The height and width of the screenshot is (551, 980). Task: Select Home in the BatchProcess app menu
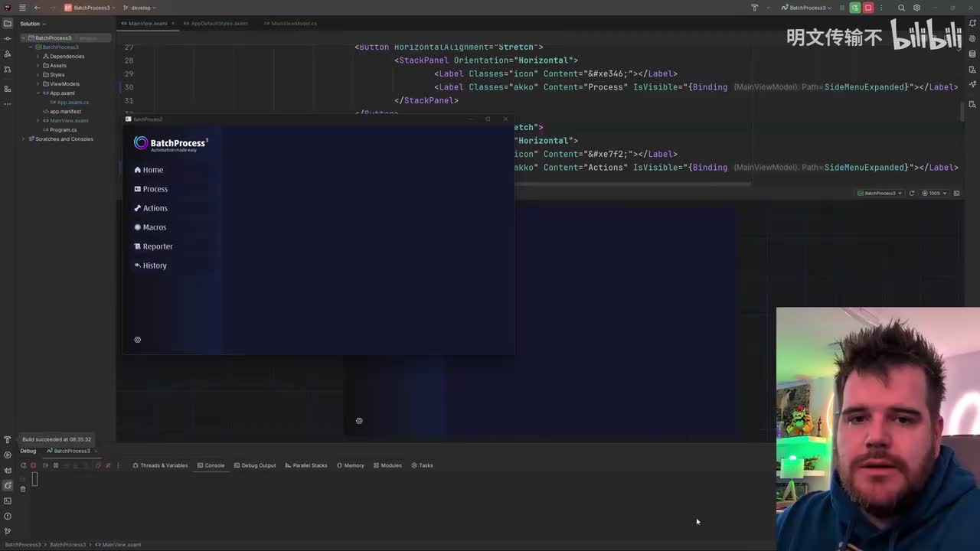click(x=149, y=170)
